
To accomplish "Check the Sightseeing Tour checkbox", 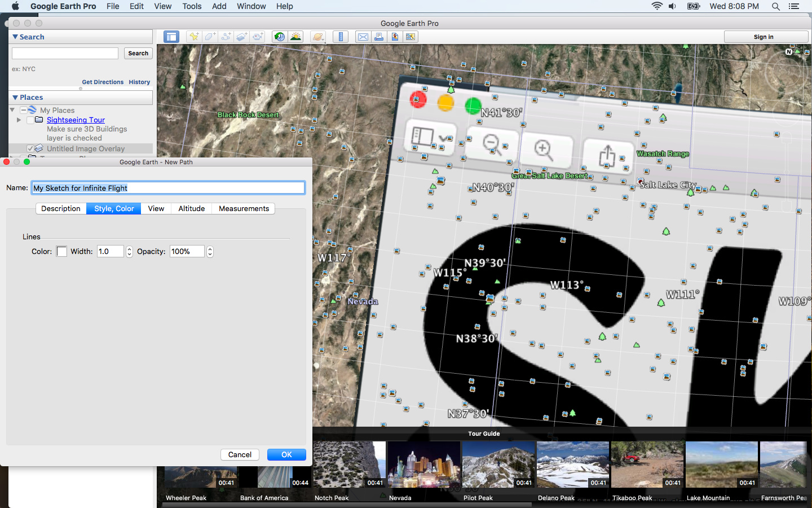I will pyautogui.click(x=30, y=120).
